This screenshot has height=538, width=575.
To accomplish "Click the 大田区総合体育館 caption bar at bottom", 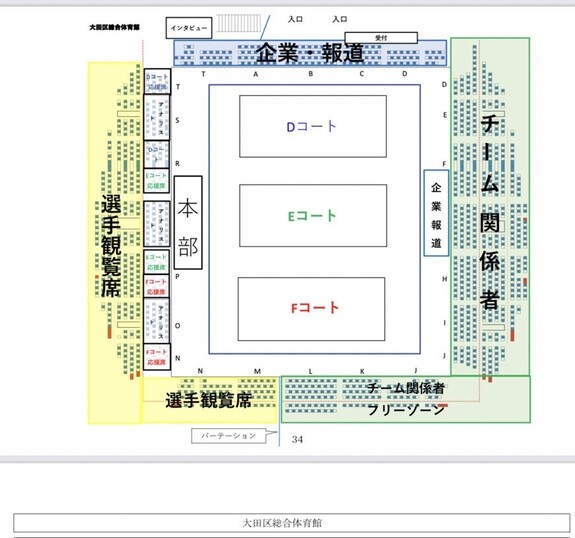I will (292, 523).
